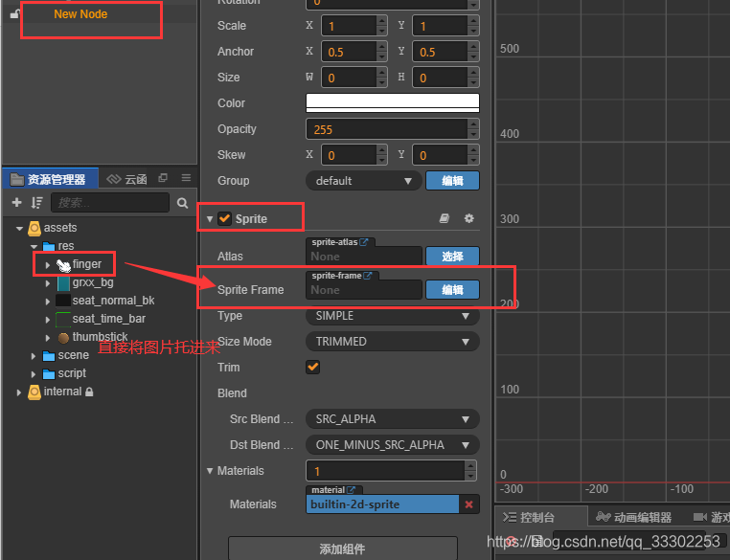Screen dimensions: 730x560
Task: Click the seat_normal_bk thumbnail icon
Action: pyautogui.click(x=63, y=301)
